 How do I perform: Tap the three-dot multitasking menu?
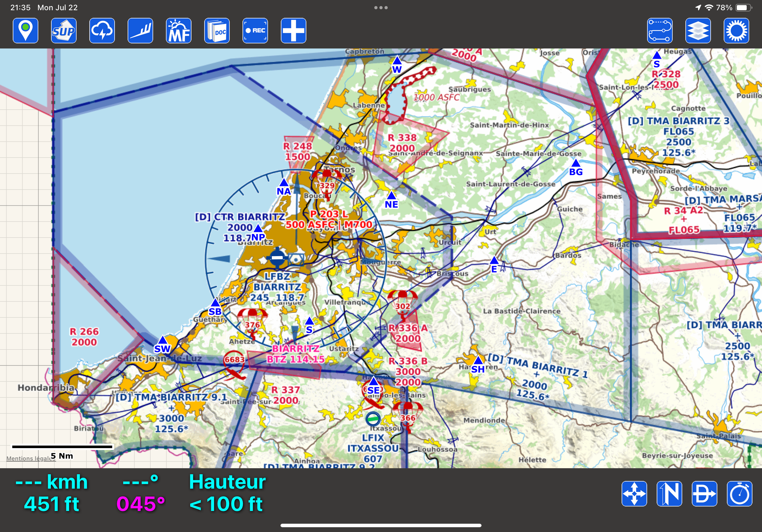tap(381, 8)
